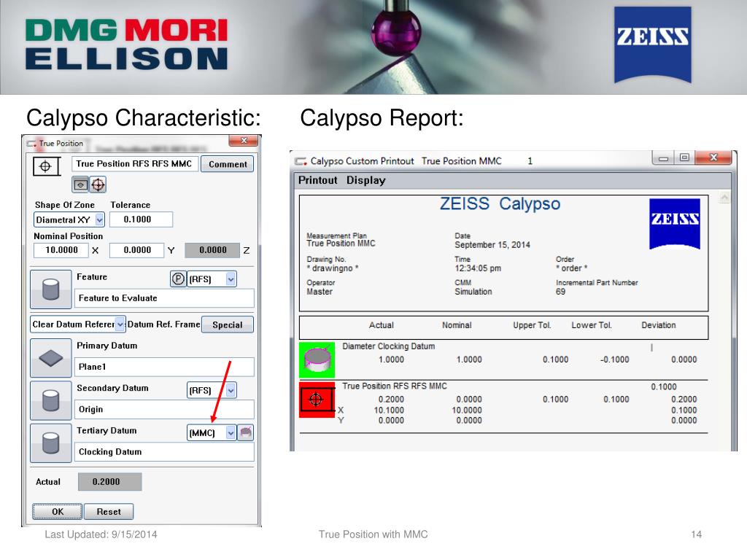Click the 'Diameter Clocking Datum' row title

coord(388,346)
